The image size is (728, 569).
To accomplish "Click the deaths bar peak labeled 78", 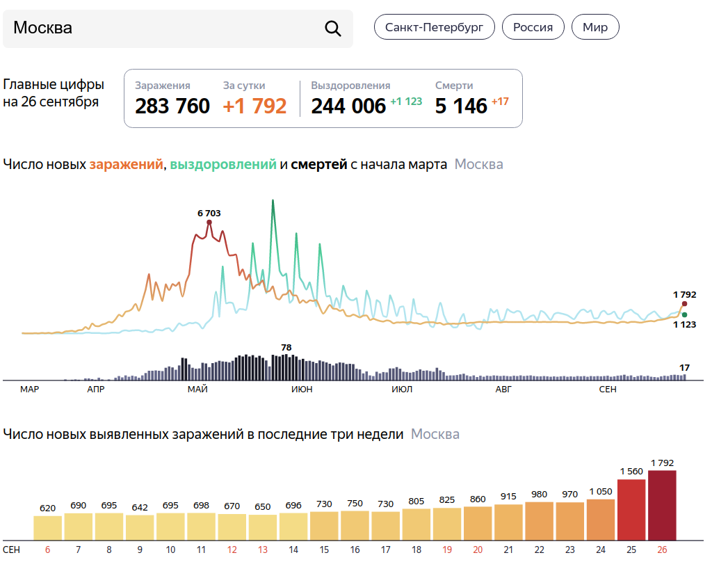I will click(286, 367).
